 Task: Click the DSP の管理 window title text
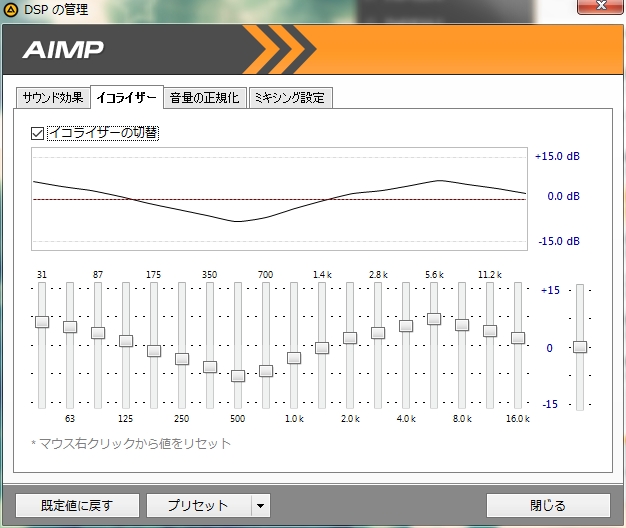(56, 9)
